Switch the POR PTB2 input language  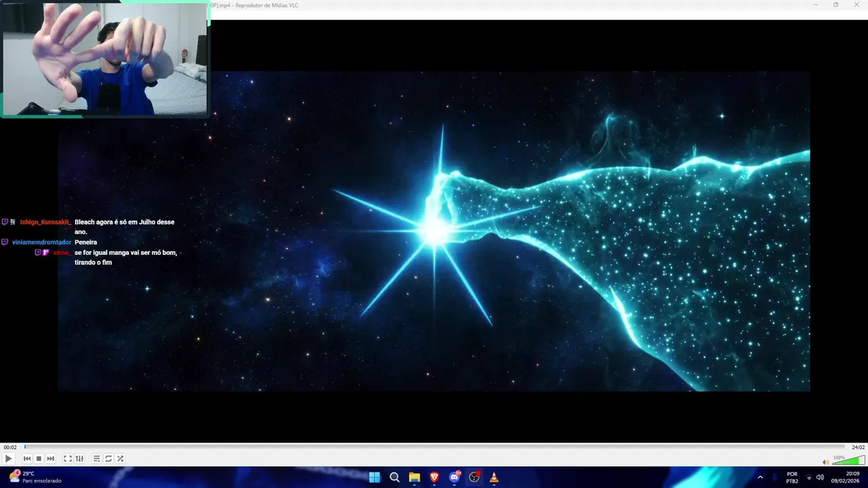click(792, 477)
